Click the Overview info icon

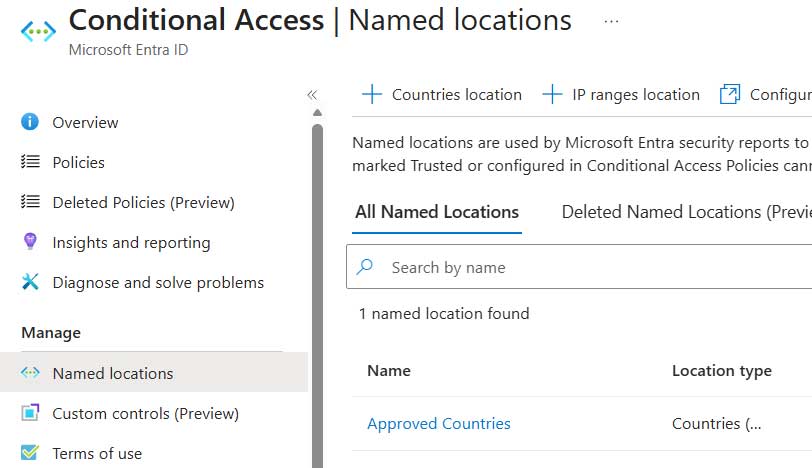pyautogui.click(x=30, y=122)
